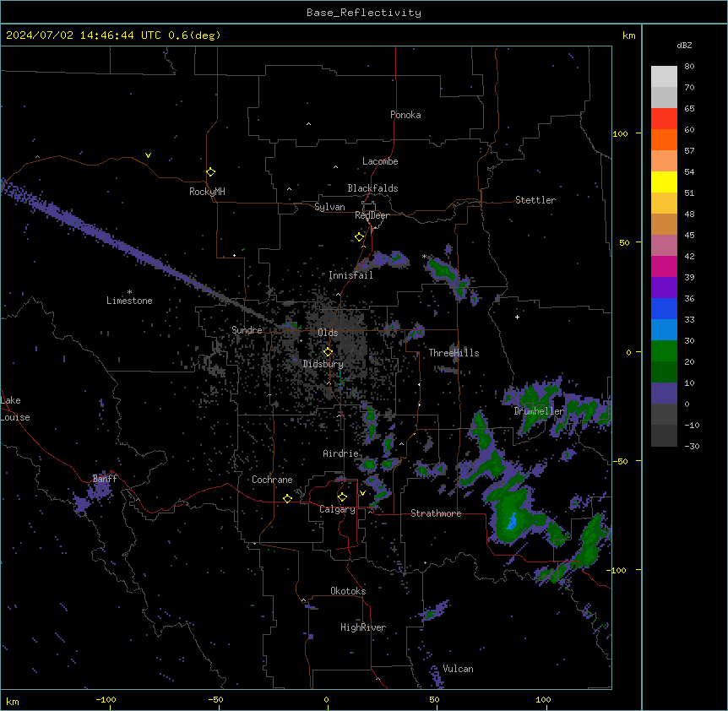The height and width of the screenshot is (711, 728).
Task: Select the yellow diamond marker below Cochrane
Action: tap(287, 498)
